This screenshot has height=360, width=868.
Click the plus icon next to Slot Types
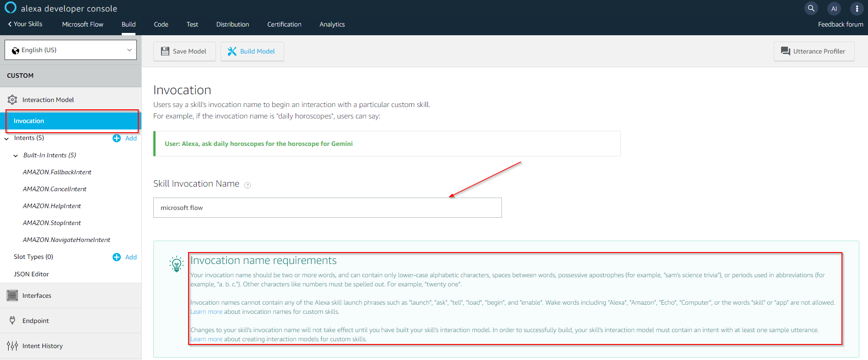point(117,257)
